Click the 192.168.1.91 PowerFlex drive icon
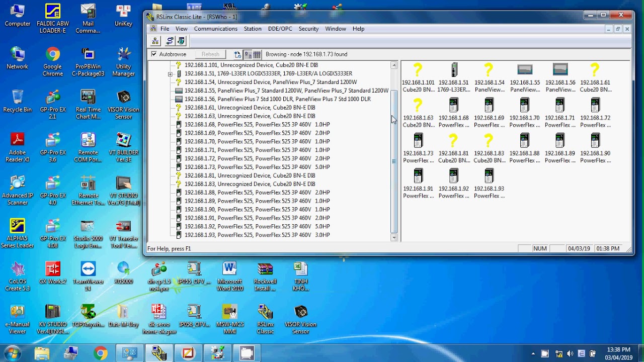The image size is (644, 362). point(418,176)
